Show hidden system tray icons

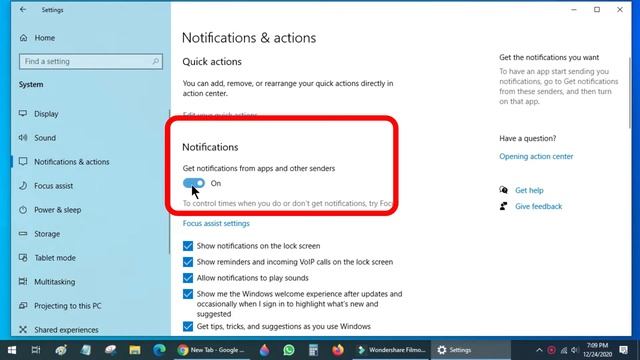pos(539,350)
